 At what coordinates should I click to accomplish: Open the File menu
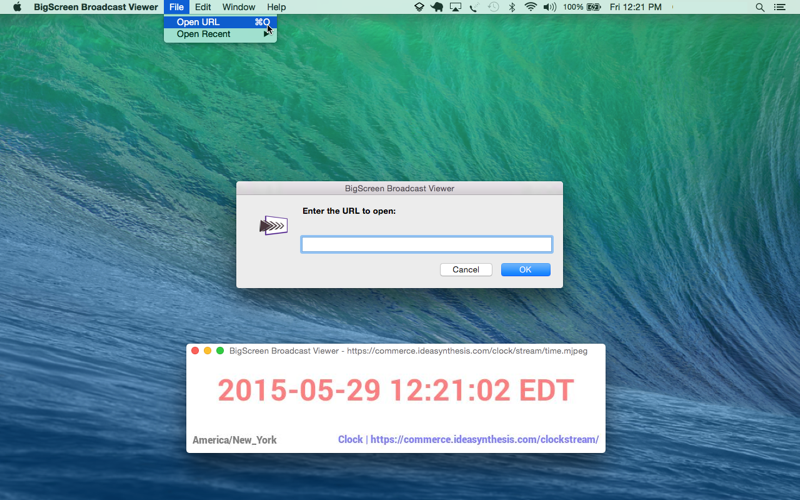click(x=177, y=7)
